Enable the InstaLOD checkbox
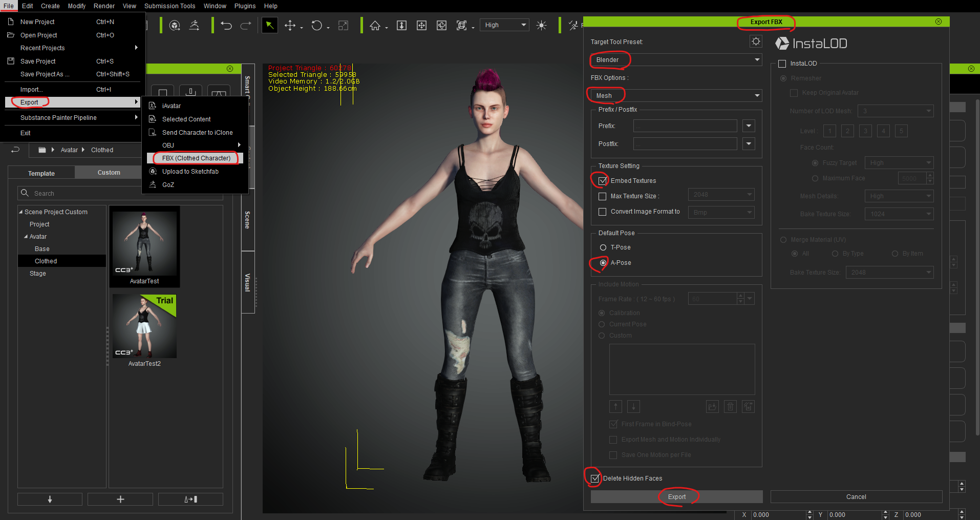Image resolution: width=980 pixels, height=520 pixels. [x=782, y=64]
